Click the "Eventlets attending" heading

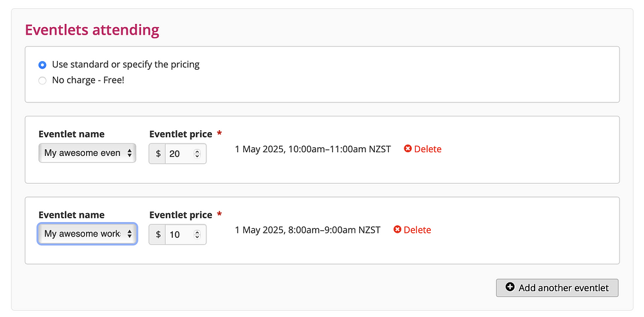(92, 30)
